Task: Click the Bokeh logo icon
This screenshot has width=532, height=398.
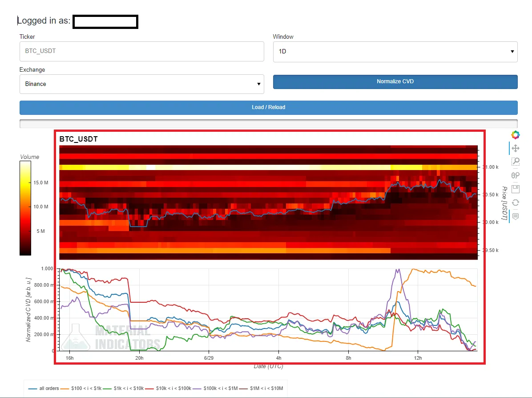Action: pos(516,135)
